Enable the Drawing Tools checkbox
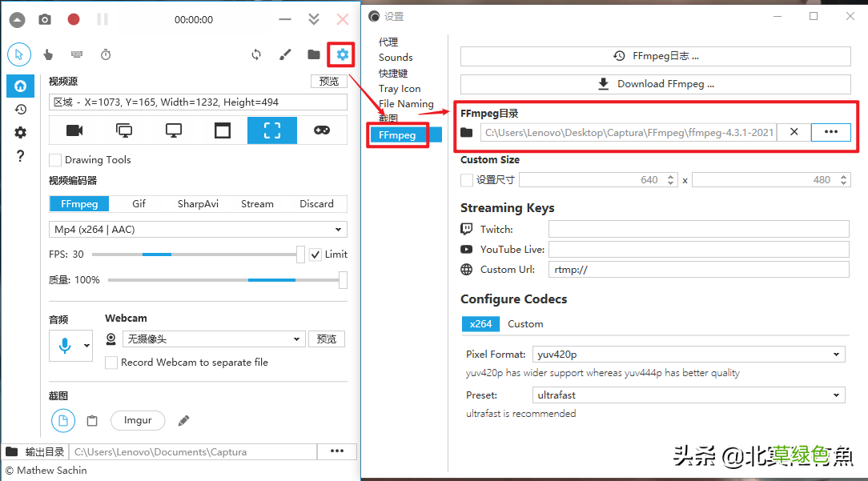Image resolution: width=868 pixels, height=481 pixels. [x=55, y=161]
